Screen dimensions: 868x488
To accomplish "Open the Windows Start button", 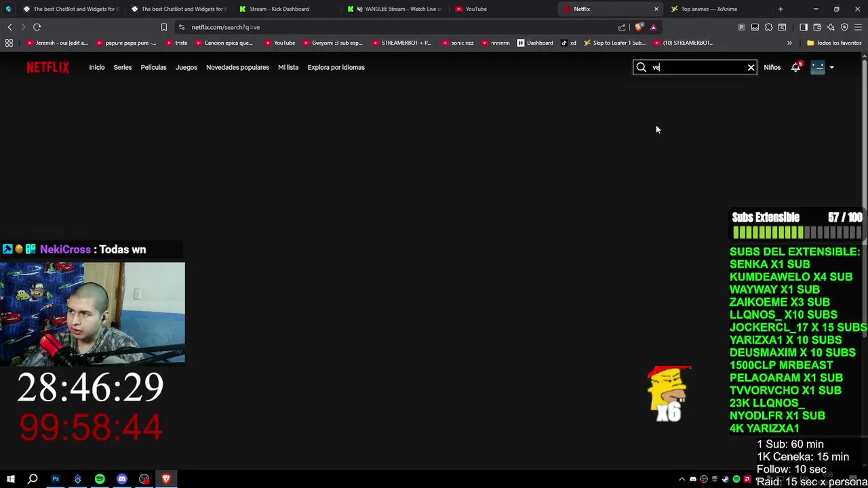I will [10, 479].
